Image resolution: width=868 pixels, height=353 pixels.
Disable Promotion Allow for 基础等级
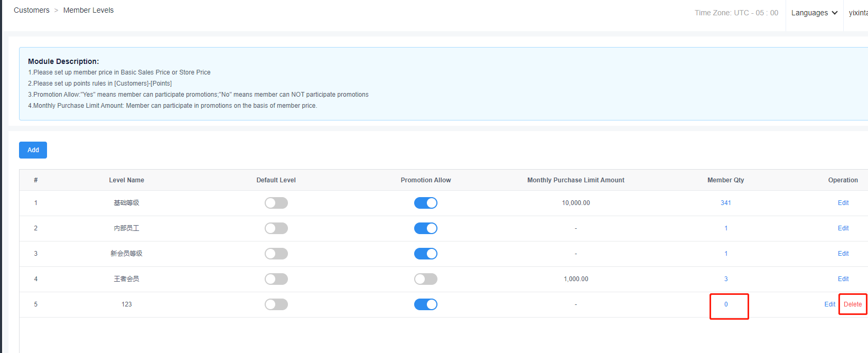click(425, 203)
